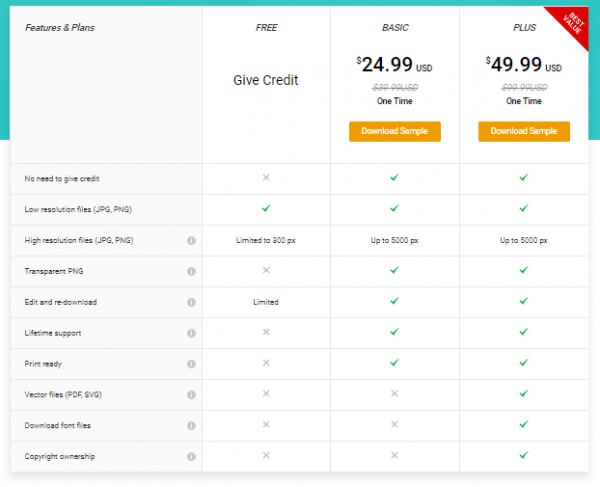Click info icon beside Lifetime support

[x=190, y=333]
